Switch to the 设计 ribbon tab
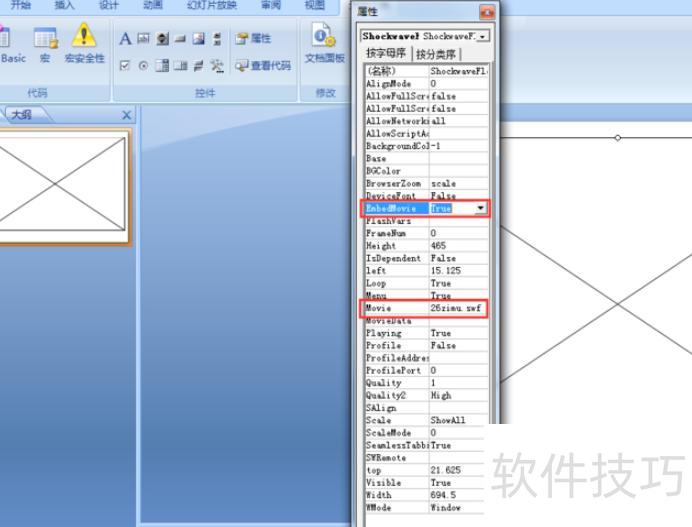 (x=109, y=5)
